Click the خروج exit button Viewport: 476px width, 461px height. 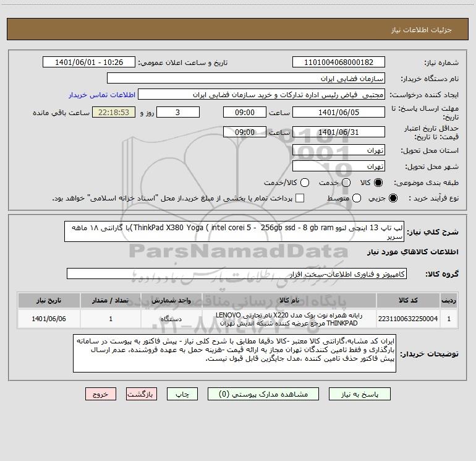point(101,394)
